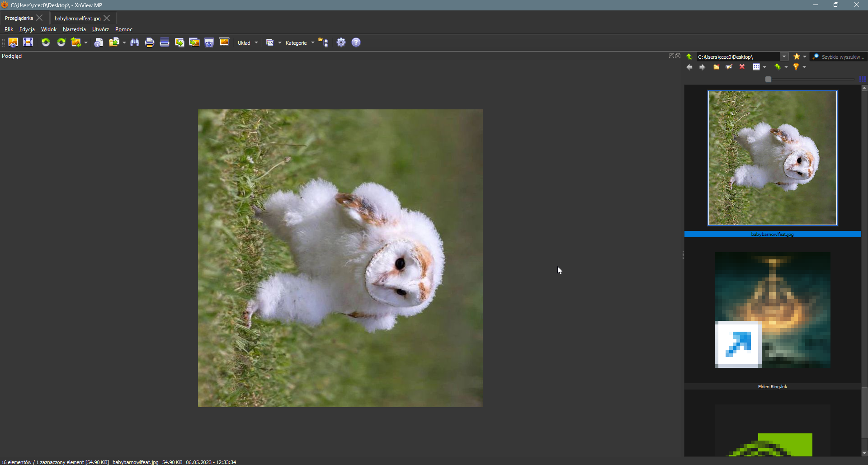Open the Narzędzia menu

[x=74, y=29]
